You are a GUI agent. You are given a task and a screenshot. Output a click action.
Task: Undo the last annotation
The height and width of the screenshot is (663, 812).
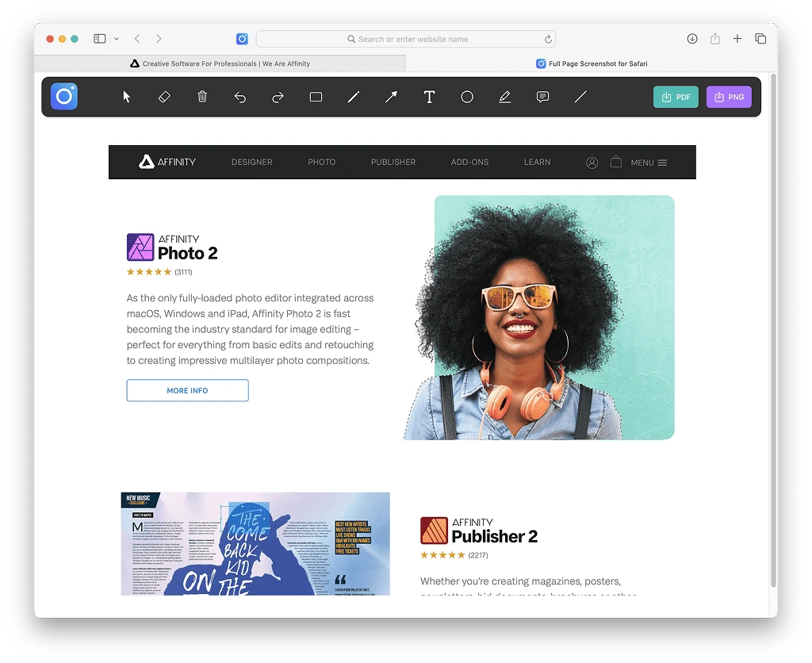[x=240, y=98]
